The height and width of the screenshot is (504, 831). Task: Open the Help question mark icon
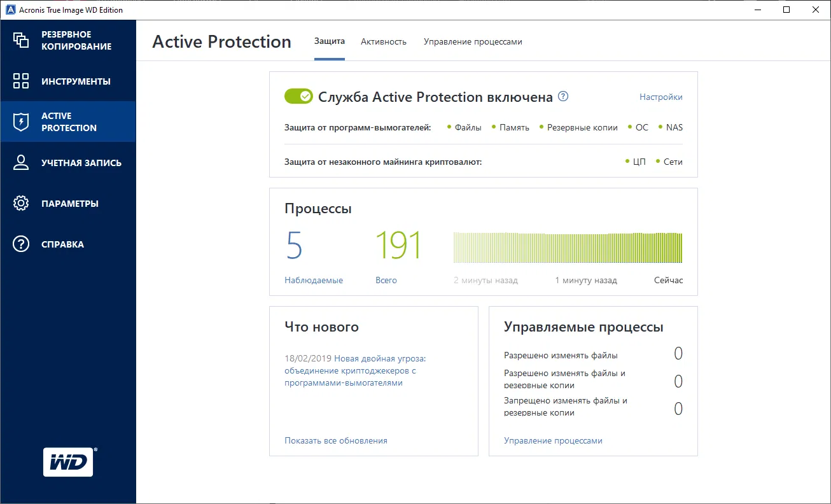[21, 244]
